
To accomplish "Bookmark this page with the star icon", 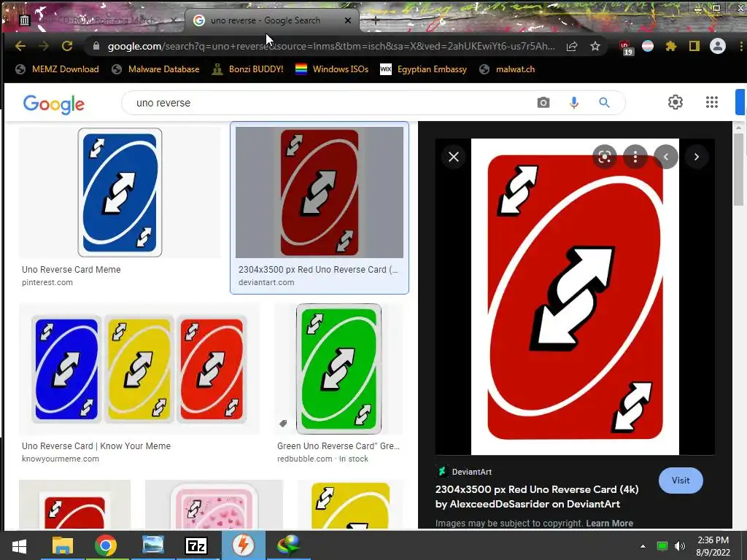I will tap(595, 46).
